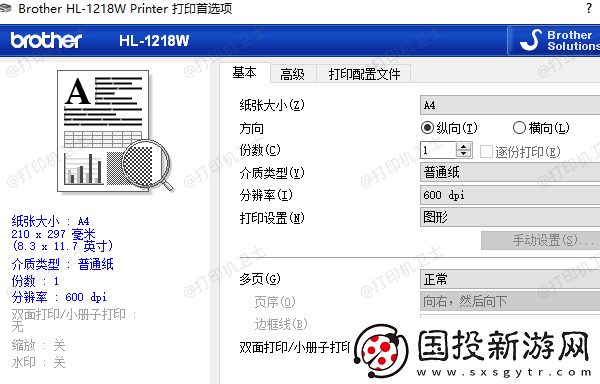600x384 pixels.
Task: Open the 分辨率 600 dpi dropdown
Action: 510,195
